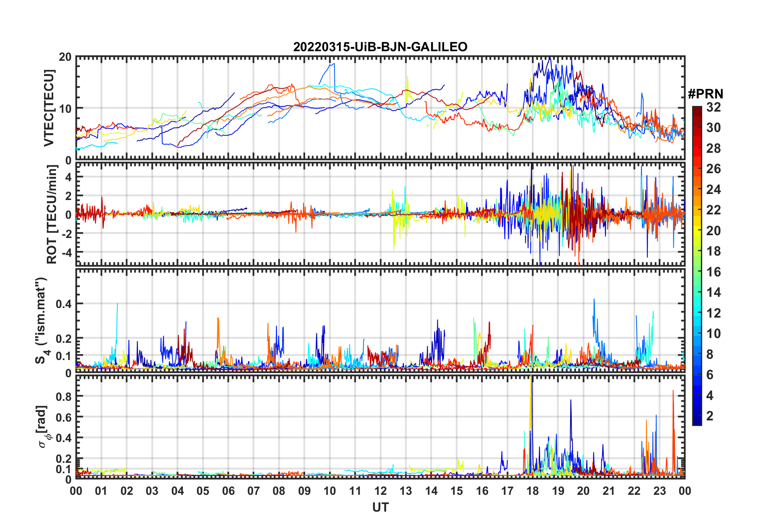Click UT axis tick label 07
This screenshot has height=532, width=761.
click(254, 491)
